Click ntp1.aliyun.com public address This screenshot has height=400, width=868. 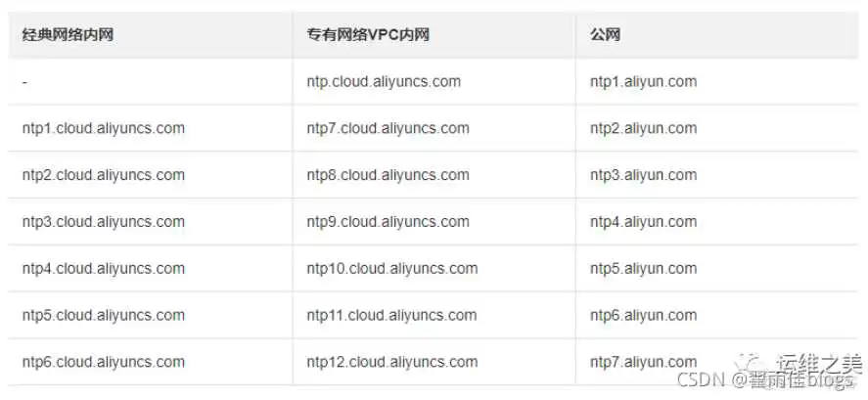coord(643,82)
